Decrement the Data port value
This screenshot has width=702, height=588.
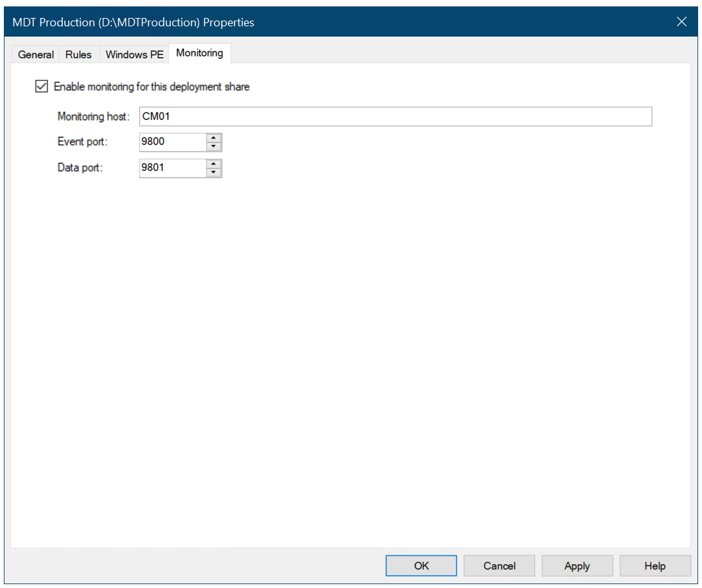tap(214, 172)
